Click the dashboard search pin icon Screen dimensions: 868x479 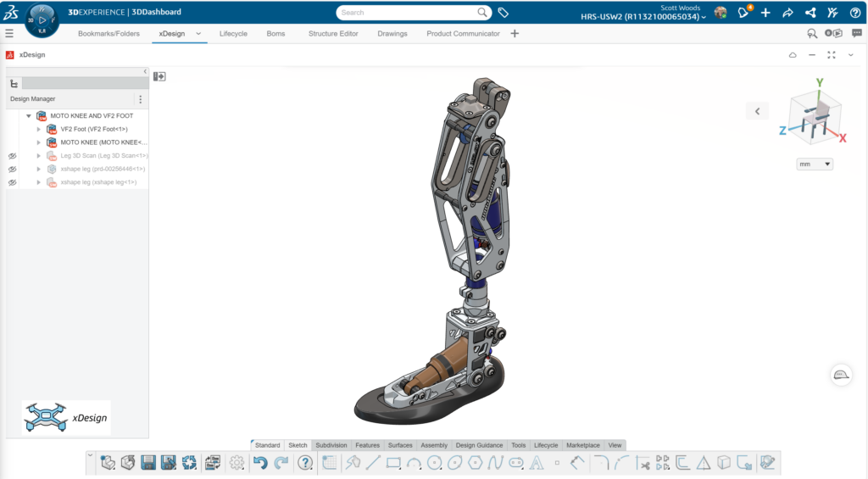pyautogui.click(x=812, y=33)
